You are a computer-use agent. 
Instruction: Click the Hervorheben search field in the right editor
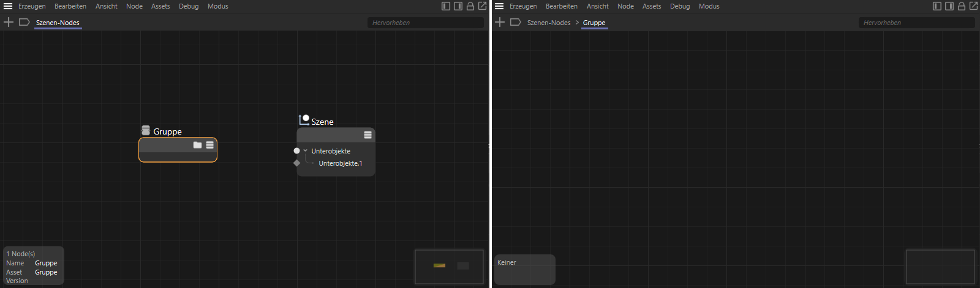click(917, 23)
